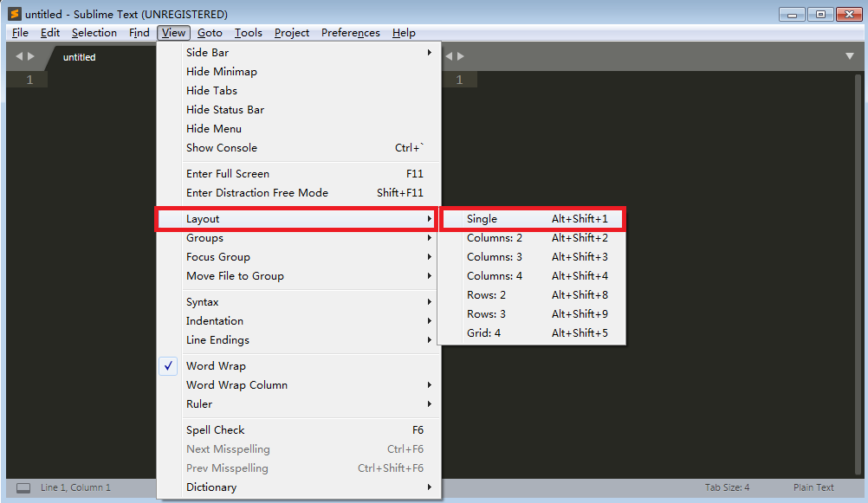Click Plain Text syntax selector in status bar

point(813,487)
